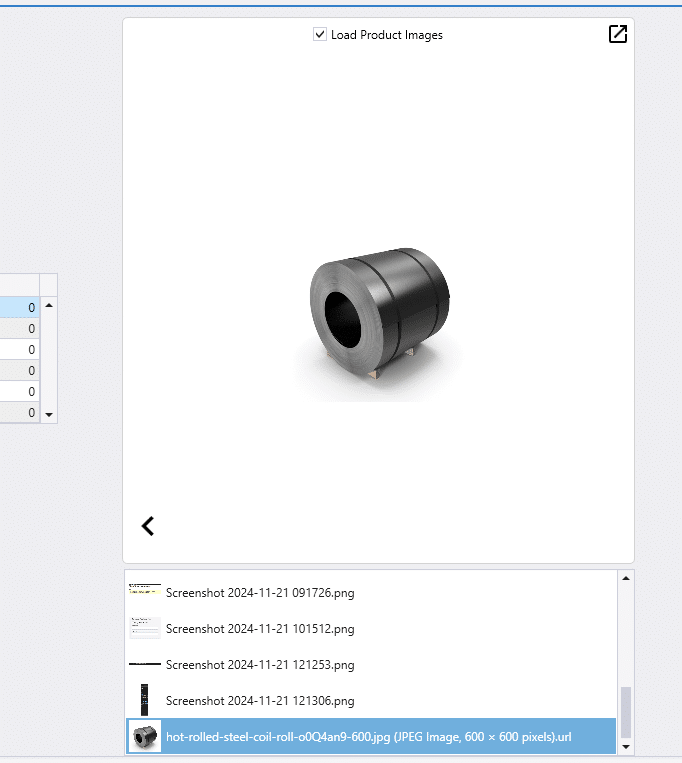Click the steel coil thumbnail in file list
Screen dimensions: 682x763
[x=144, y=736]
